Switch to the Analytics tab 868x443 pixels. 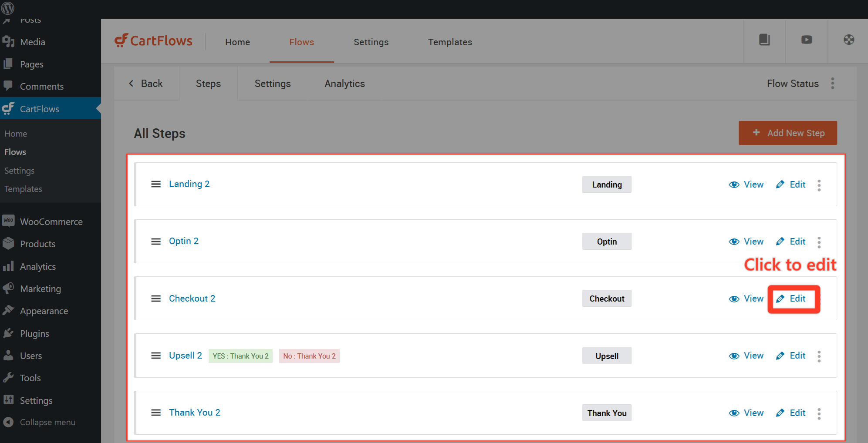coord(344,84)
